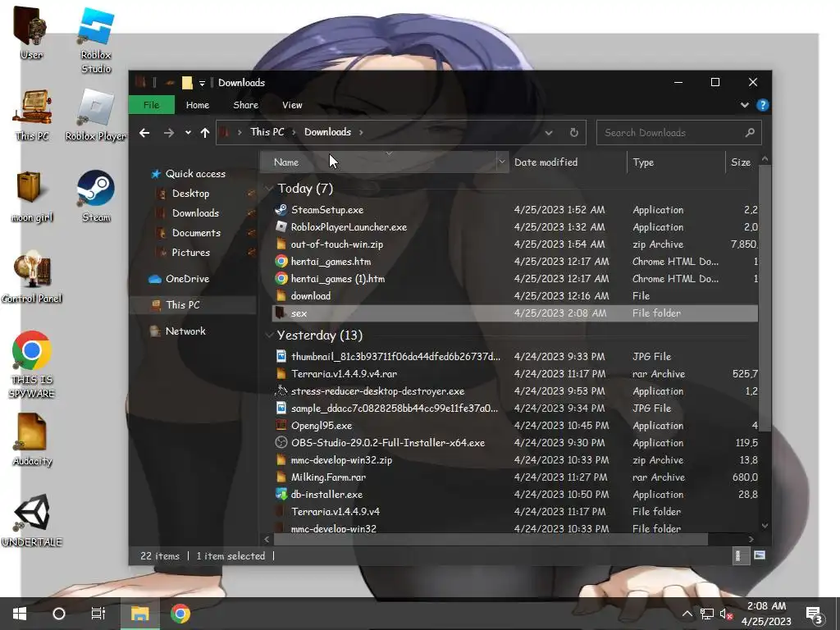Image resolution: width=840 pixels, height=630 pixels.
Task: Select the Audacity desktop icon
Action: pyautogui.click(x=32, y=440)
